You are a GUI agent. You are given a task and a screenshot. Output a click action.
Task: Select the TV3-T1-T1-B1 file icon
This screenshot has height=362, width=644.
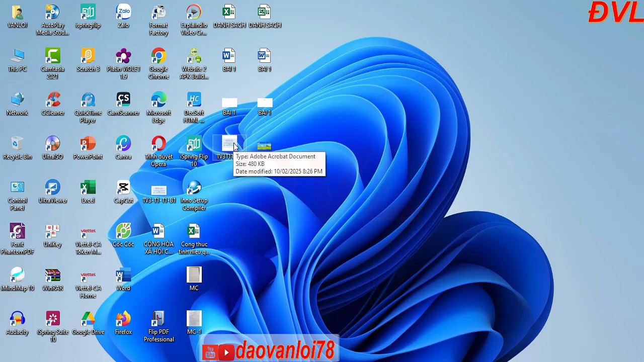click(x=158, y=191)
